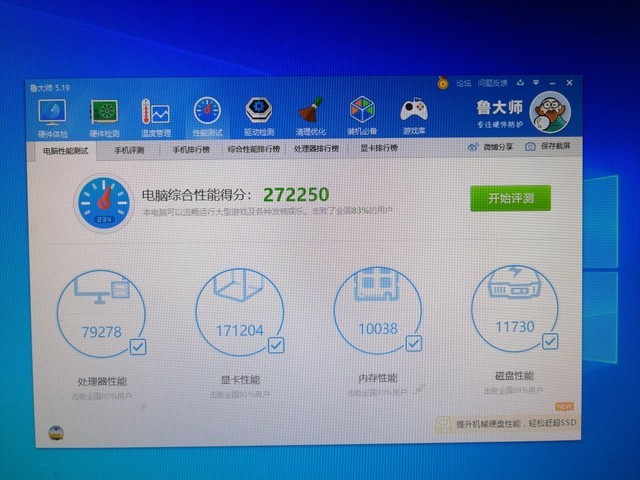
Task: Click the 磁盘性能 label
Action: [x=514, y=376]
